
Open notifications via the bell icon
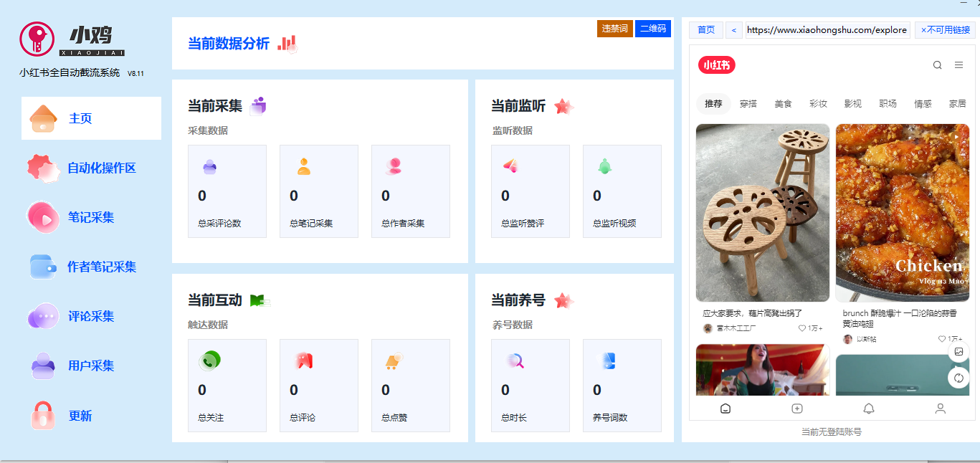[x=869, y=408]
